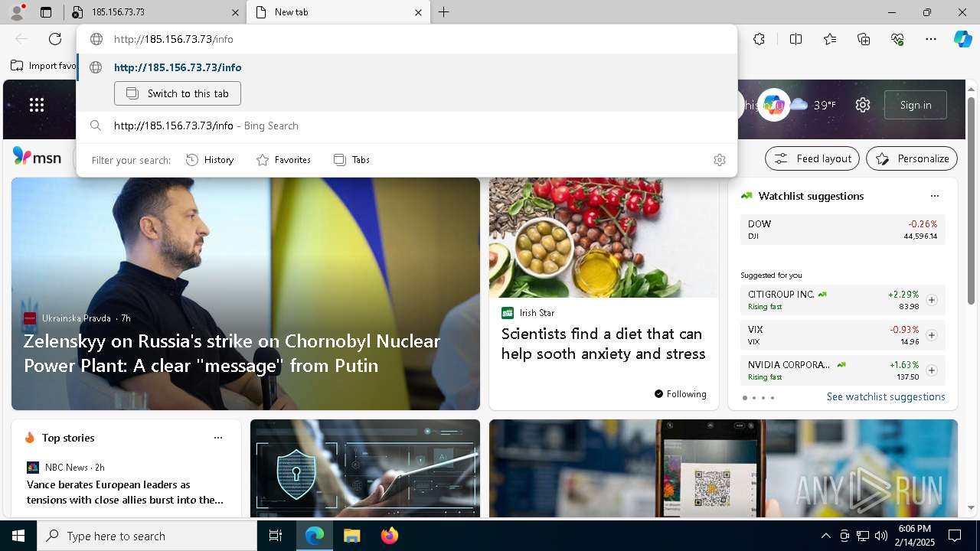Open the colorful Copilot circle icon
The width and height of the screenshot is (980, 551).
(774, 105)
